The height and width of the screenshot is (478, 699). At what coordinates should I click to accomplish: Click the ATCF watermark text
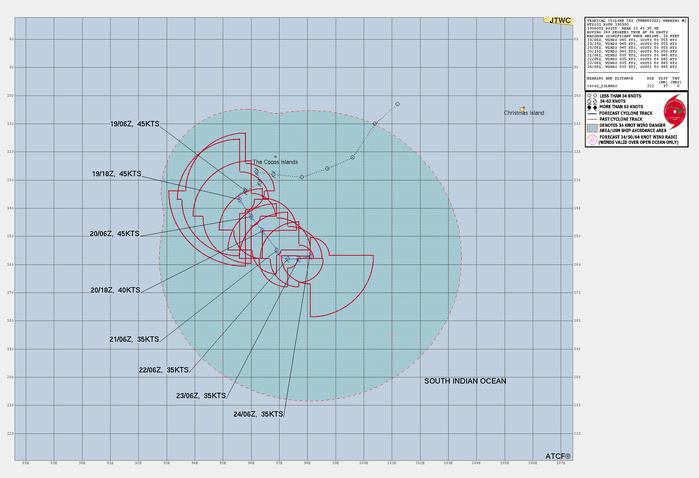point(558,456)
